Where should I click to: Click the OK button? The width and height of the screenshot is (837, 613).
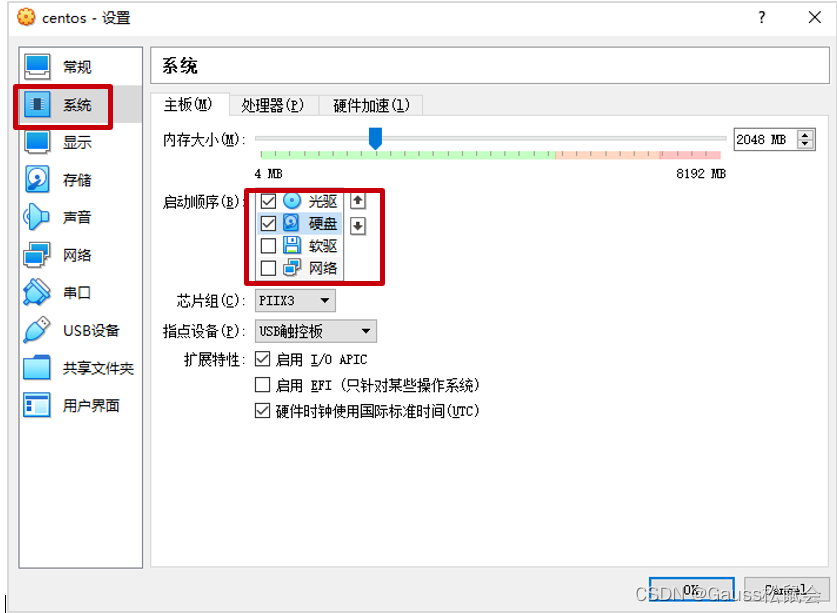coord(692,590)
